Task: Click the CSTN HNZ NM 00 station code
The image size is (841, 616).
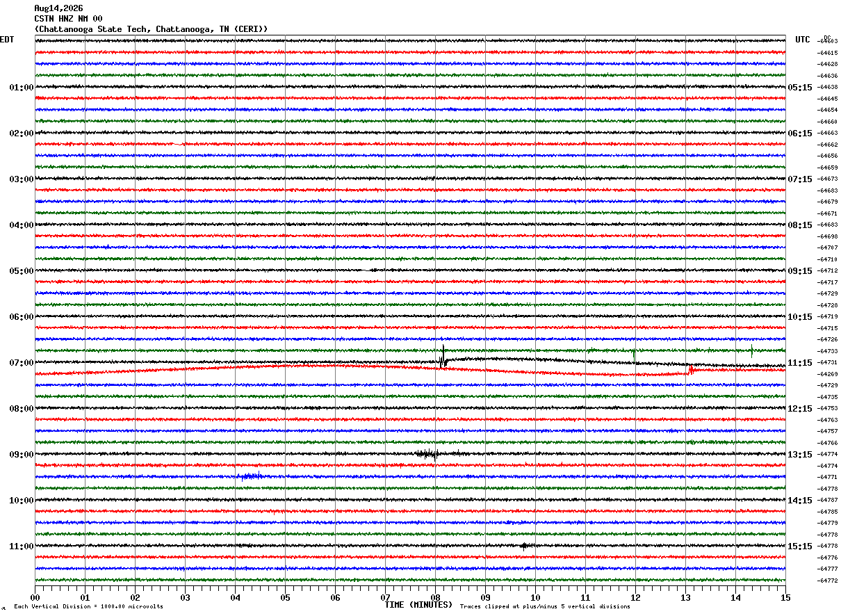Action: tap(68, 19)
